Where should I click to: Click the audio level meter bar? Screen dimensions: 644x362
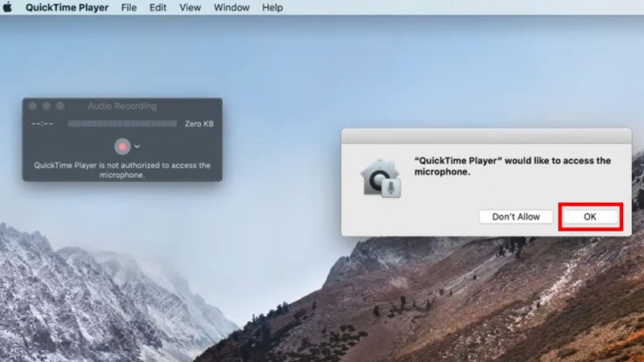click(122, 124)
